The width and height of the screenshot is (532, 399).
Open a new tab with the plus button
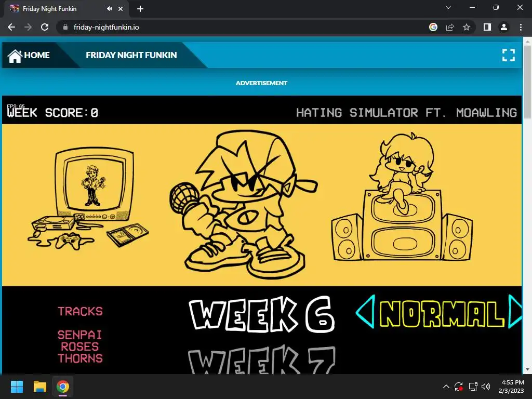(140, 9)
